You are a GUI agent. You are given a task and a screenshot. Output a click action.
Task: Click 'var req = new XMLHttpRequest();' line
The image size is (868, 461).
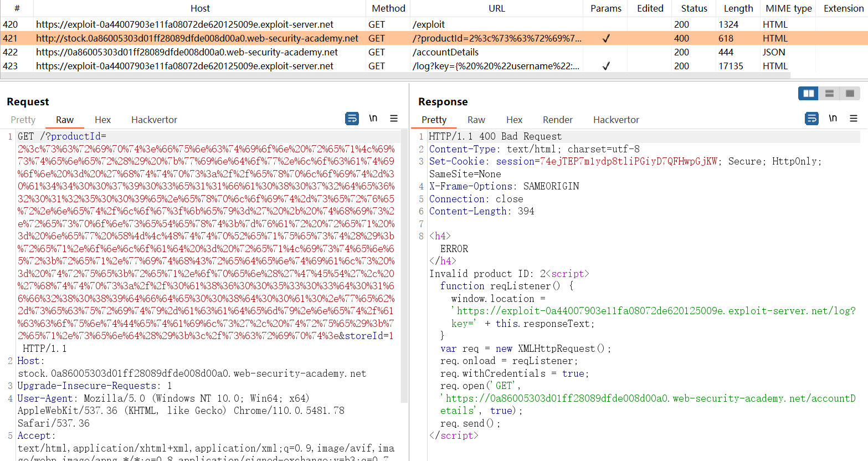526,349
